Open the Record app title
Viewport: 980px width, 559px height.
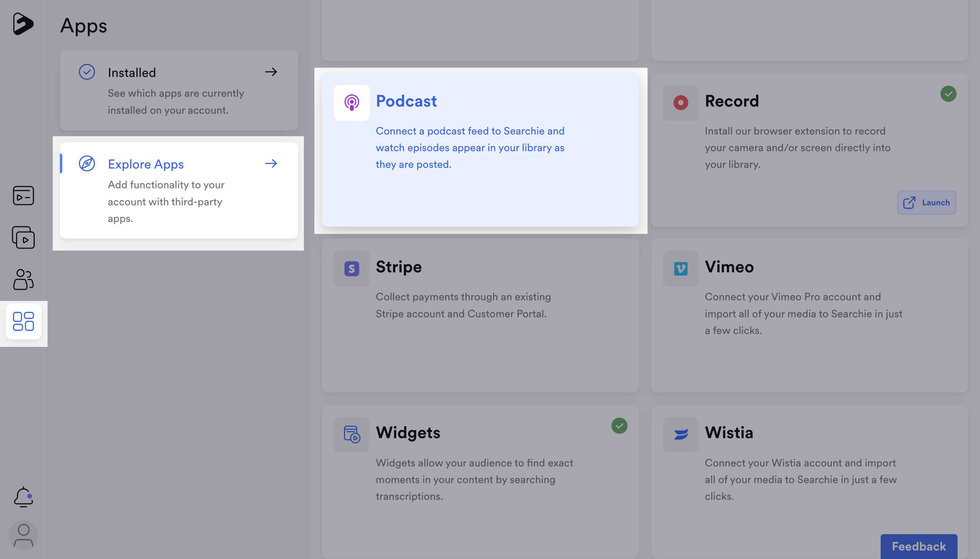tap(732, 101)
